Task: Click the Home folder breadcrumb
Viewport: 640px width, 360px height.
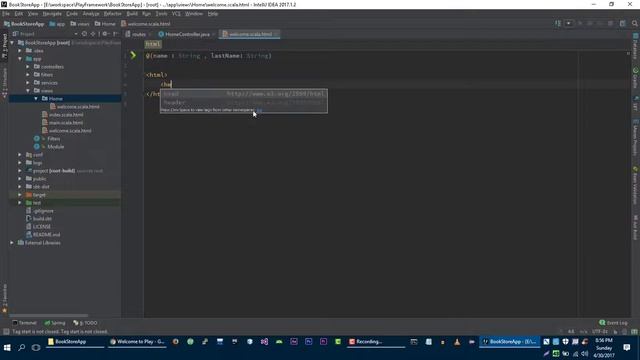Action: (105, 24)
